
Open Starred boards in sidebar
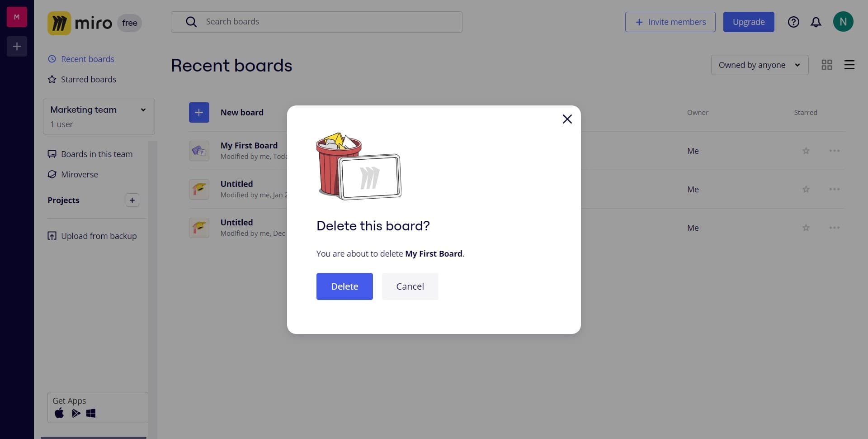[88, 79]
